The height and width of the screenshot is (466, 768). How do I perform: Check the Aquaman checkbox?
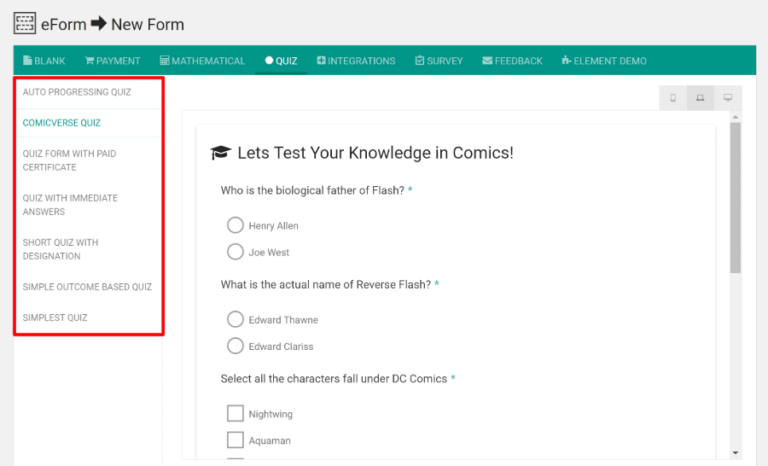pos(236,440)
